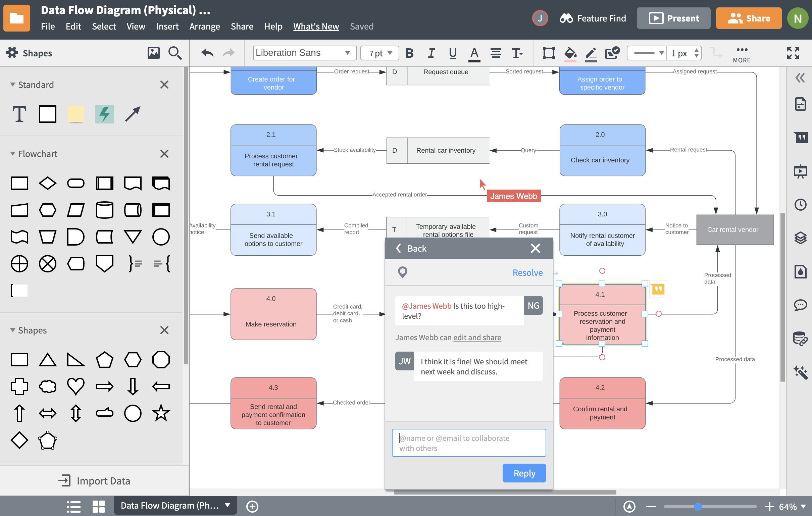812x516 pixels.
Task: Click the edit and share link
Action: (x=477, y=337)
